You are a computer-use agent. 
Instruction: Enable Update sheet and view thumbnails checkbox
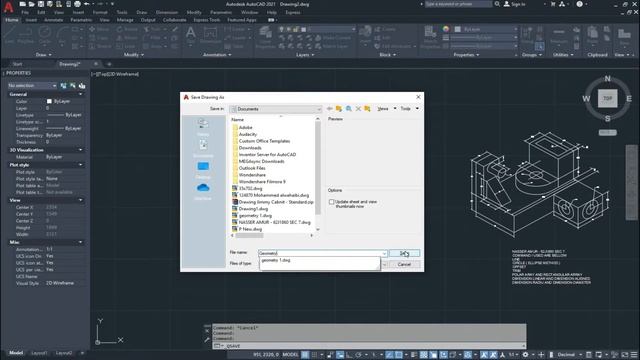331,202
